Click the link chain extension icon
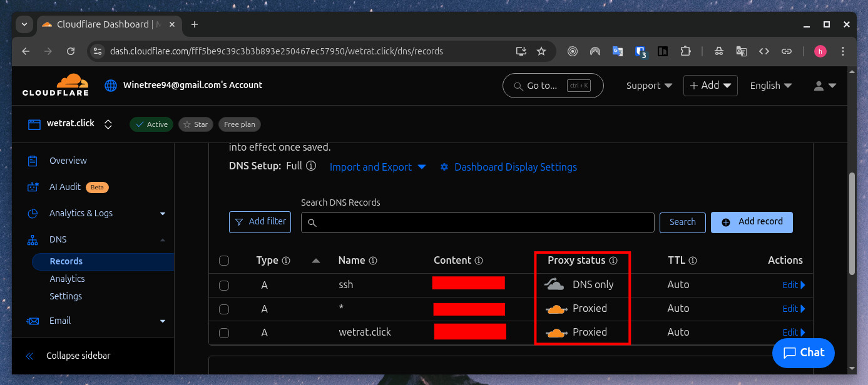The width and height of the screenshot is (868, 385). coord(787,51)
